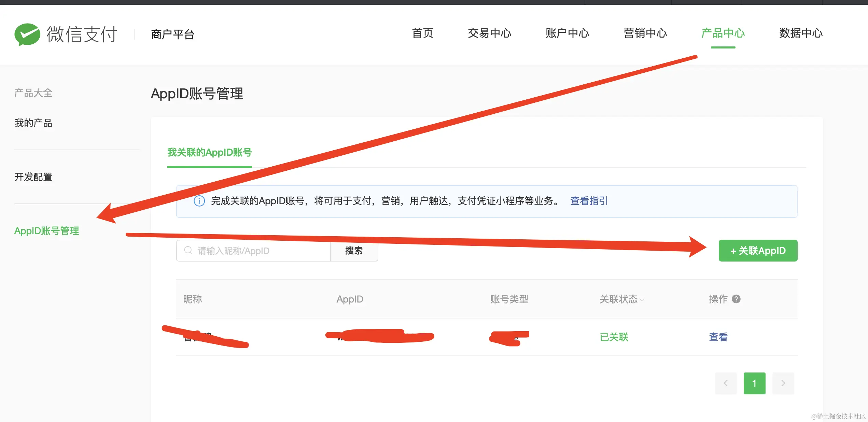Select AppID账号管理 in the sidebar
The width and height of the screenshot is (868, 422).
(x=46, y=231)
